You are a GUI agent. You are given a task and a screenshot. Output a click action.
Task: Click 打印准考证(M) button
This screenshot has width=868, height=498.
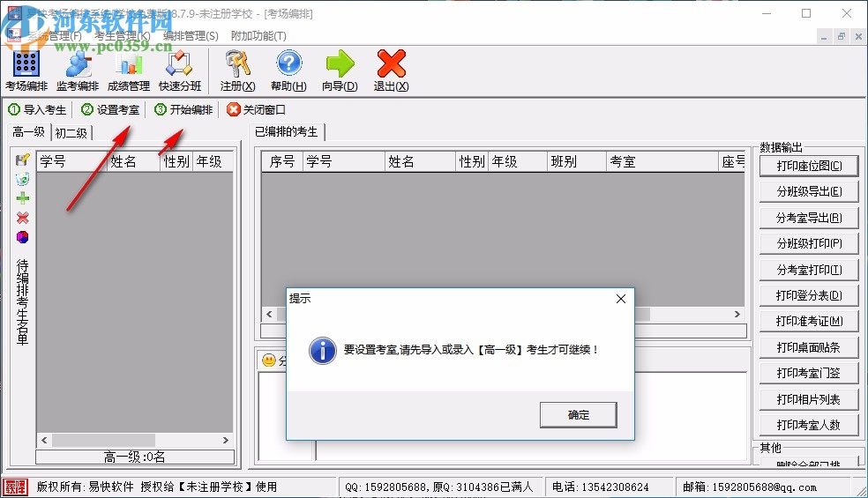809,321
